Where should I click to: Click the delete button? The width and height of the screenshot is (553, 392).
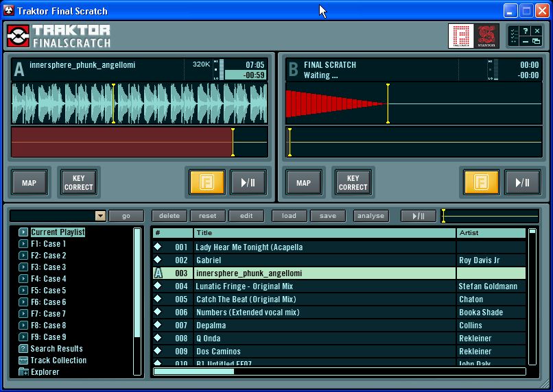(x=169, y=216)
